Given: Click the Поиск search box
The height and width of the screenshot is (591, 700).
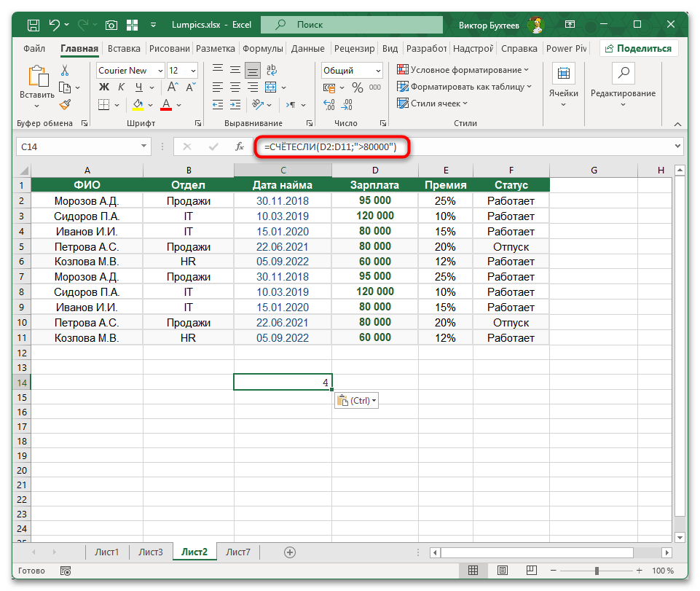Looking at the screenshot, I should pos(352,25).
